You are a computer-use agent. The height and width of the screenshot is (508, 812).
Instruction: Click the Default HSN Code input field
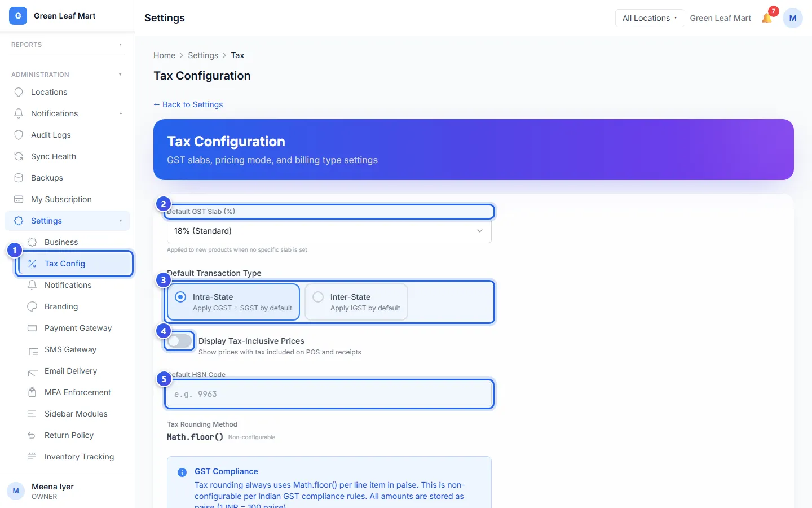tap(329, 394)
